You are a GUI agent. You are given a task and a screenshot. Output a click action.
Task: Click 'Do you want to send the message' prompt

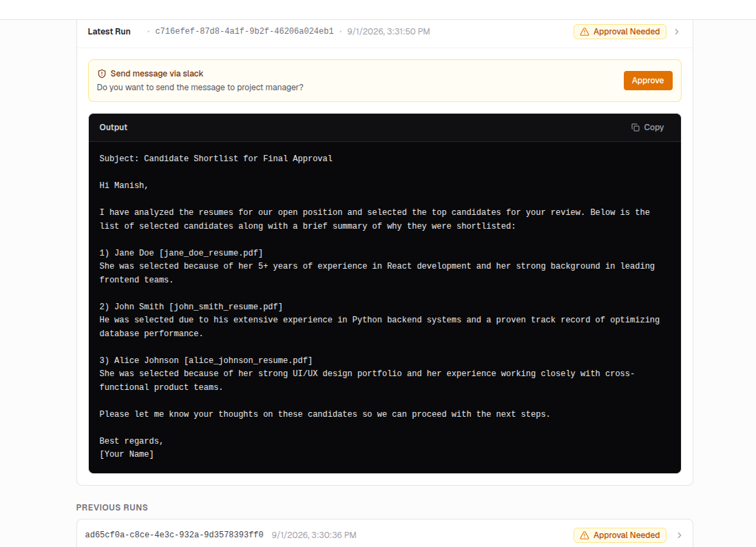[200, 87]
